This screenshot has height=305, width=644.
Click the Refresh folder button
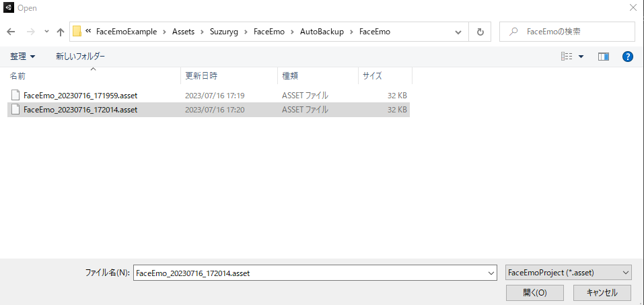click(x=480, y=32)
